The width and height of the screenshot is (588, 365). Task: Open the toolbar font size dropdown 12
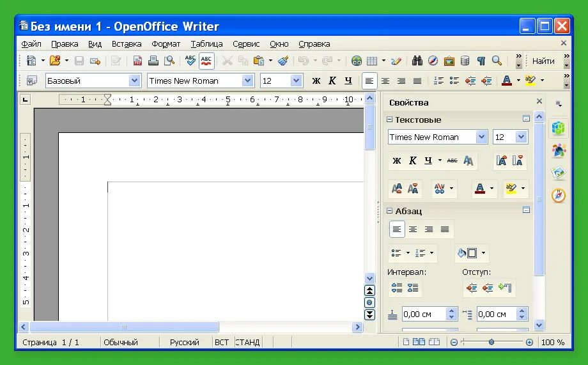point(297,81)
